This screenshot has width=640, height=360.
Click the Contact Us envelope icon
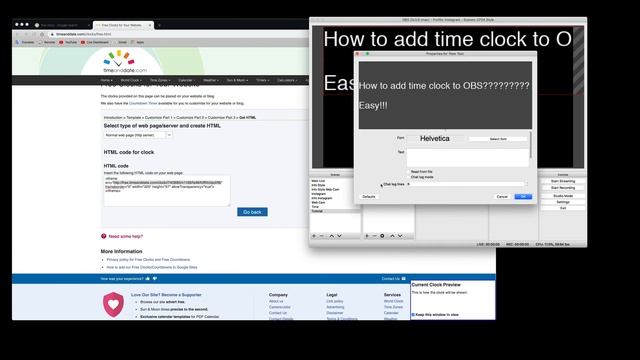404,278
